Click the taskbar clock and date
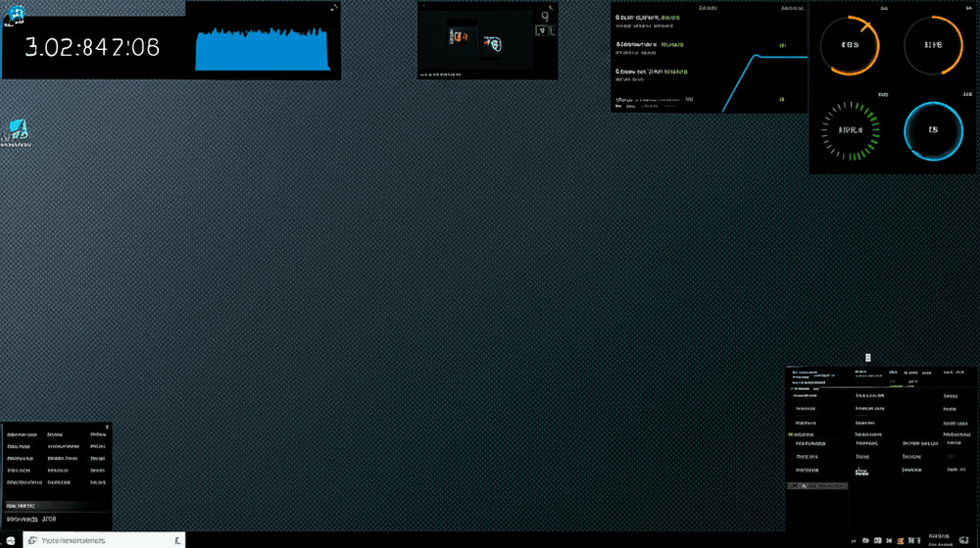Viewport: 980px width, 548px height. (x=940, y=540)
